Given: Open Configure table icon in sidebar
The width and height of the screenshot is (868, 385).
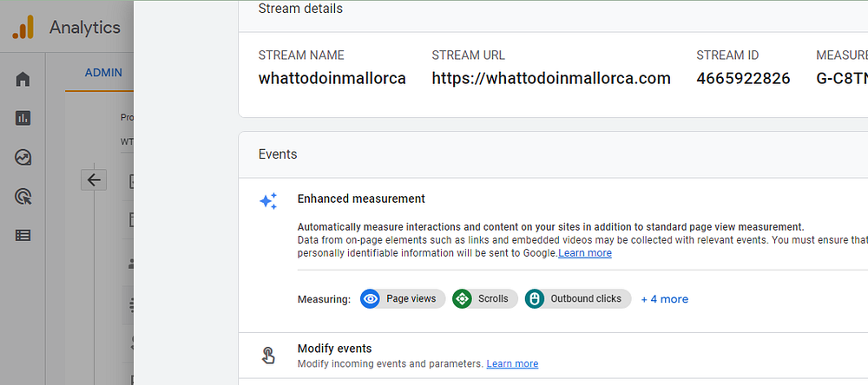Looking at the screenshot, I should [x=23, y=235].
